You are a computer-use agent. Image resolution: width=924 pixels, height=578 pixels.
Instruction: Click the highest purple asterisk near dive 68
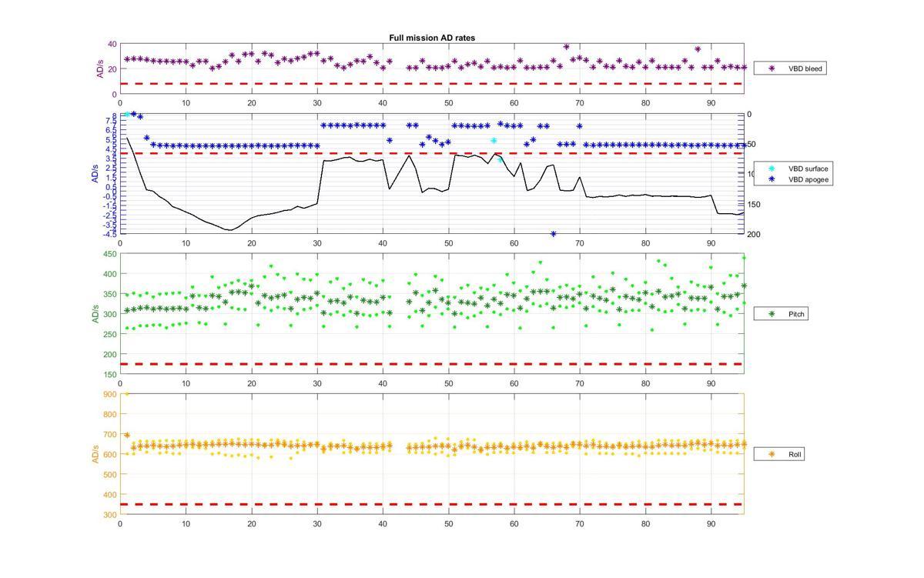tap(566, 47)
